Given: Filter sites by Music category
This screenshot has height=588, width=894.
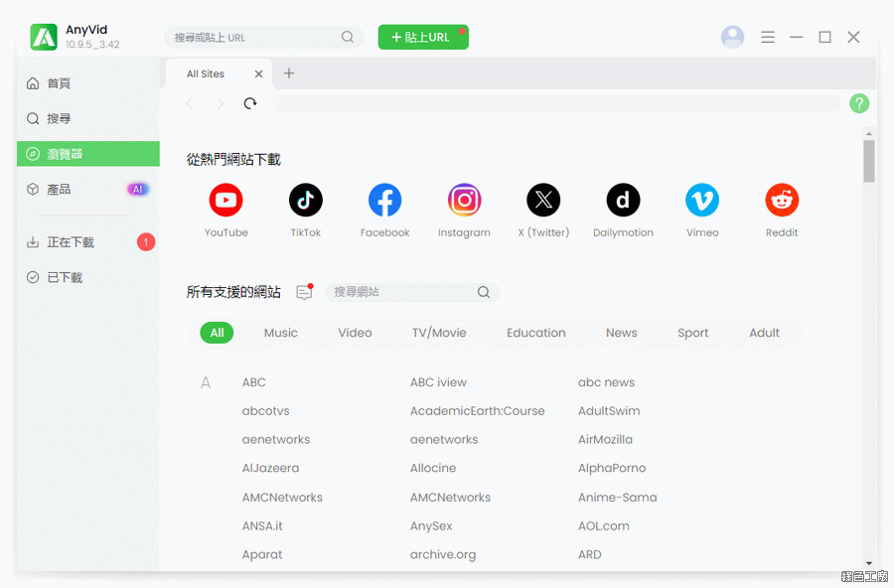Looking at the screenshot, I should click(280, 333).
